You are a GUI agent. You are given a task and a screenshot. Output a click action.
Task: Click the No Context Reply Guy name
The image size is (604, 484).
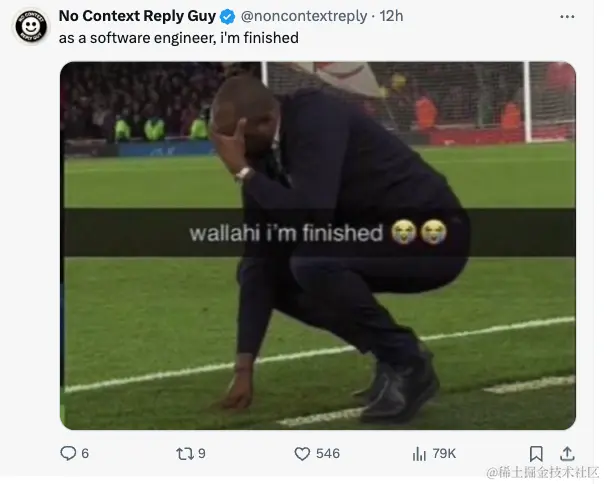pos(137,16)
